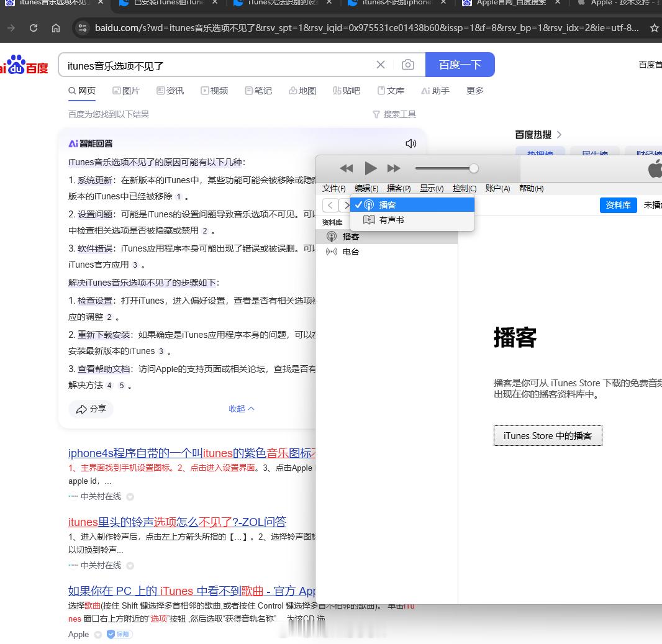Click the 更多 tab option
Image resolution: width=662 pixels, height=644 pixels.
[x=474, y=91]
